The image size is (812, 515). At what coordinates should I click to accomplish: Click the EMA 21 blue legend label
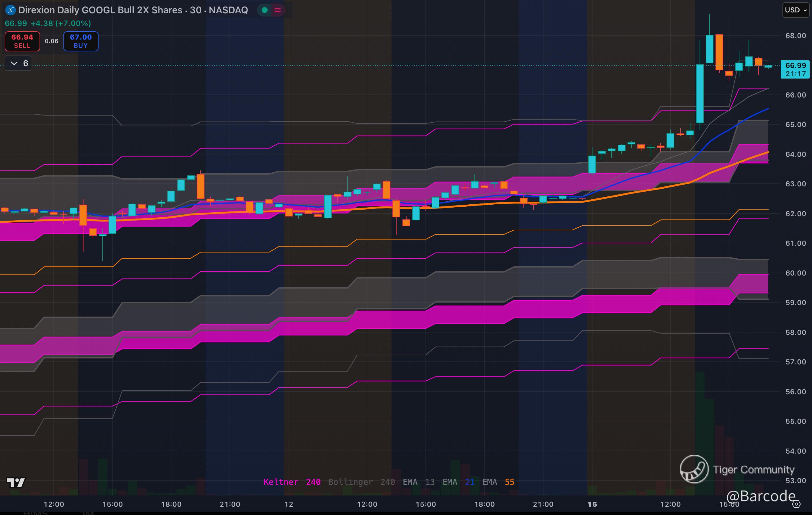[459, 482]
